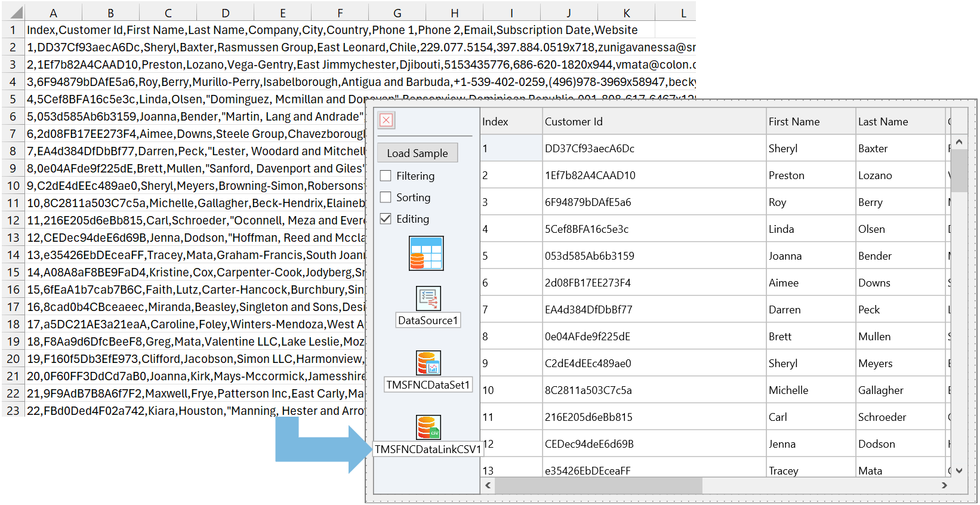
Task: Click the grid's vertical scroll up arrow
Action: point(959,142)
